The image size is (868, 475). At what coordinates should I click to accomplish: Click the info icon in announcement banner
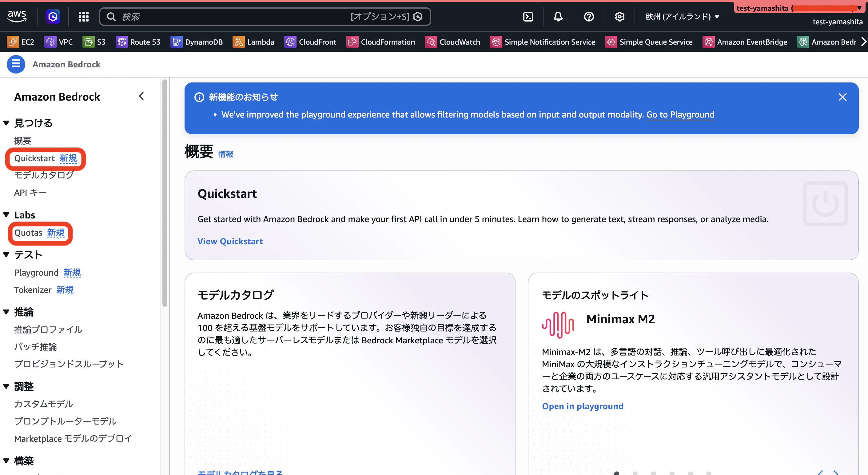pyautogui.click(x=199, y=97)
